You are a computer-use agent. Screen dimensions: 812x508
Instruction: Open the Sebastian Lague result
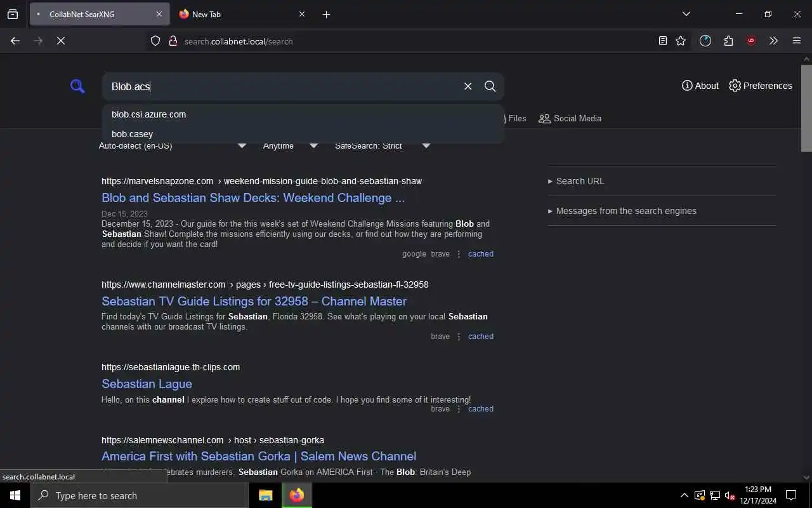[147, 384]
